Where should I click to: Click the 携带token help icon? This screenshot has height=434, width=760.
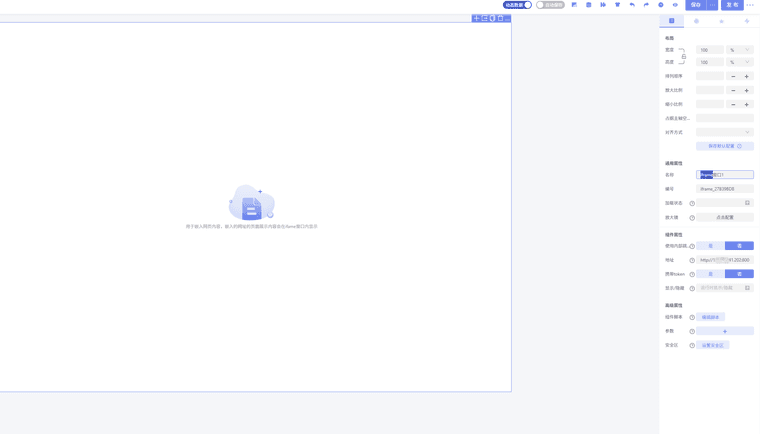click(692, 274)
